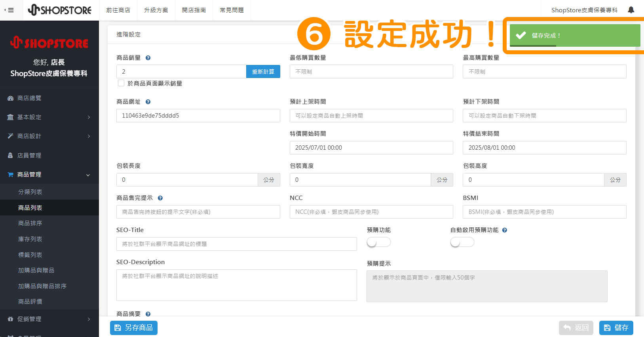Click the red SHOPSTORE sidebar logo
Viewport: 644px width, 337px height.
49,42
